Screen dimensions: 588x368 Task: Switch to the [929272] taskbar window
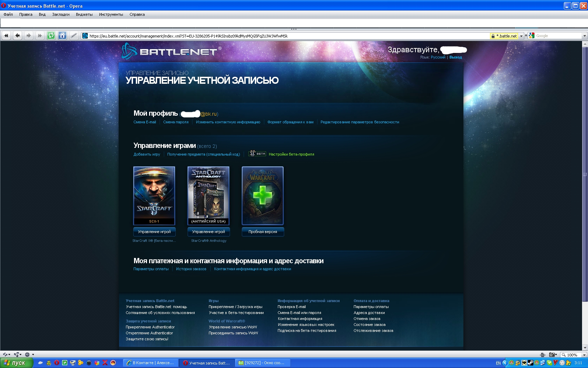[x=262, y=363]
